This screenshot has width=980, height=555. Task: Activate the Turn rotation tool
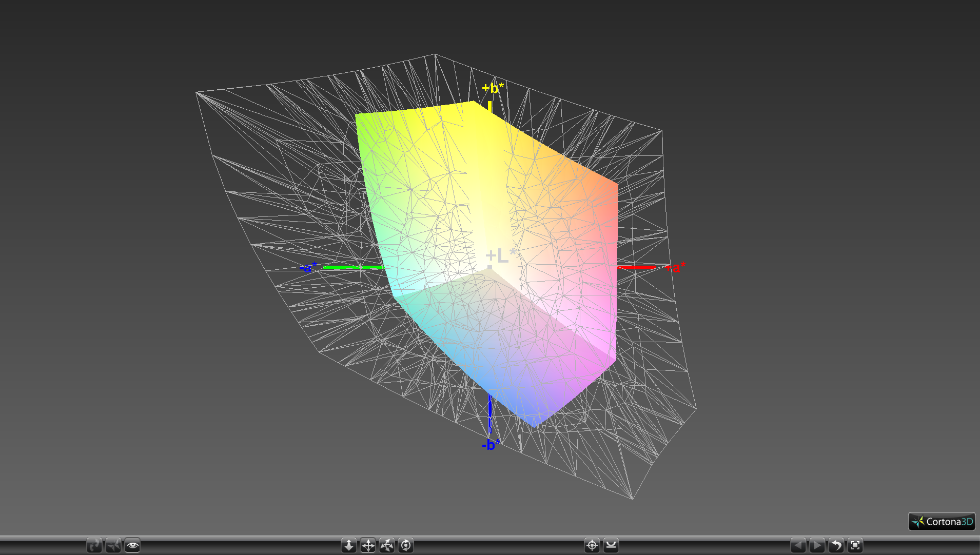click(387, 545)
